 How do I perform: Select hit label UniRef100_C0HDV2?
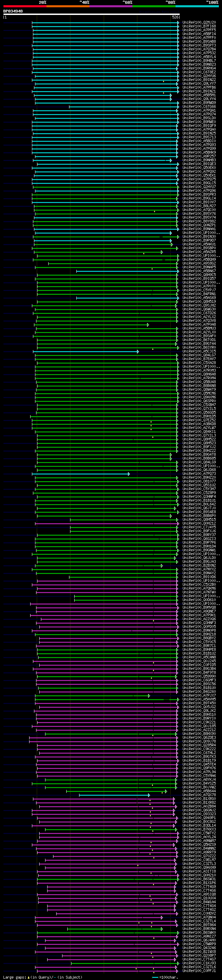coord(199,913)
